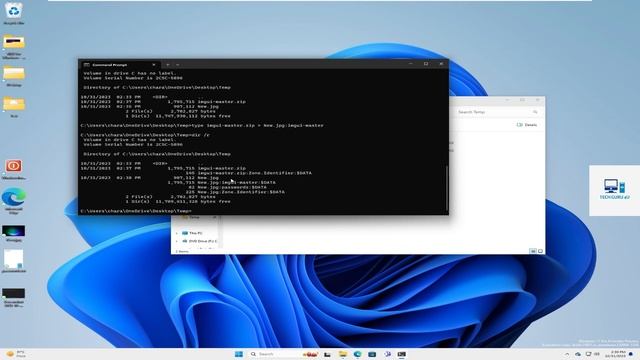Select the red power-symbol desktop shortcut
The width and height of the screenshot is (640, 360).
pos(14,169)
